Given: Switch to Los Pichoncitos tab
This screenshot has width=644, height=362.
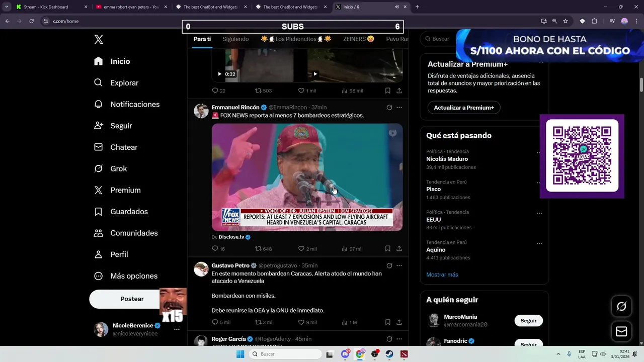Looking at the screenshot, I should [296, 39].
